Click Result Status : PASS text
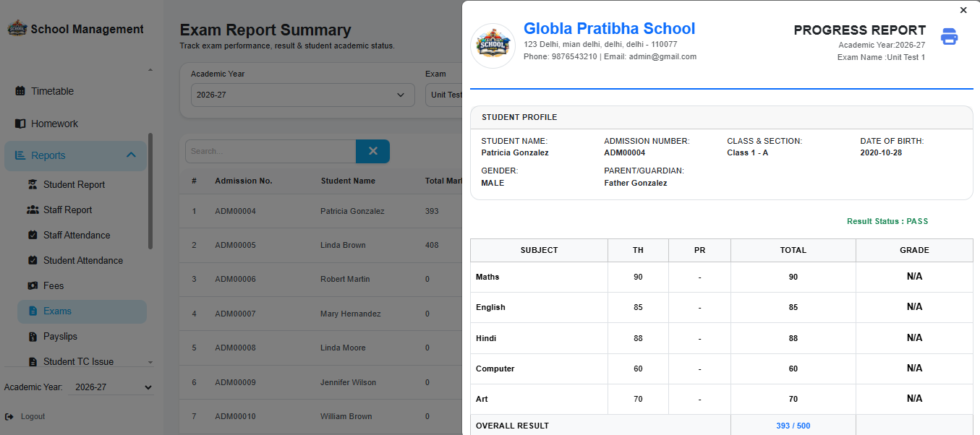 [x=887, y=221]
